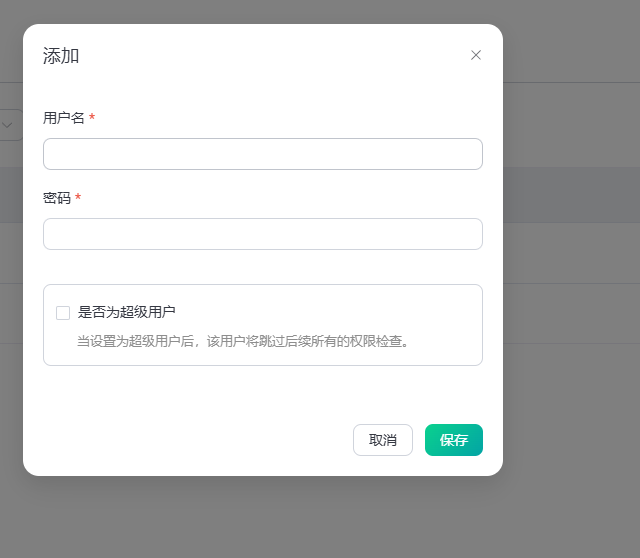Save the new user with 保存
640x558 pixels.
[454, 440]
